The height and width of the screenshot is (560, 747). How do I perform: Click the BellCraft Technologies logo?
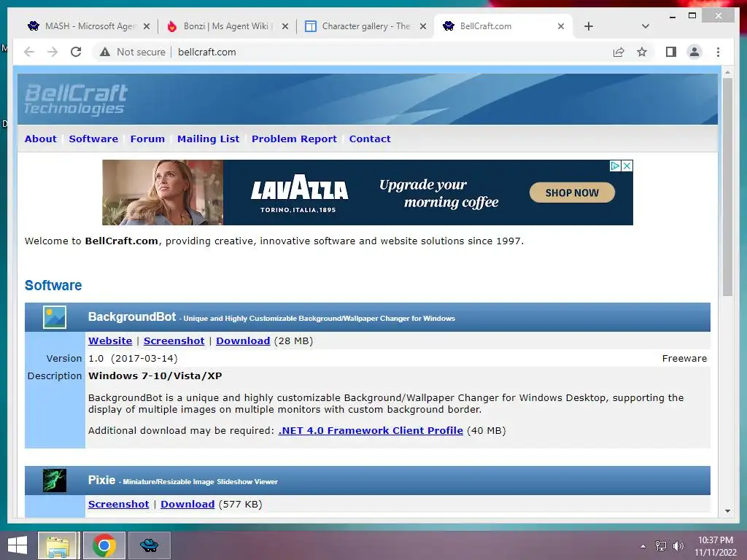[76, 99]
